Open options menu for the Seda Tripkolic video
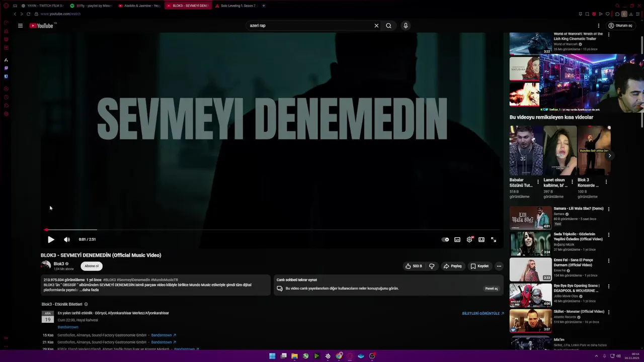 pyautogui.click(x=609, y=235)
